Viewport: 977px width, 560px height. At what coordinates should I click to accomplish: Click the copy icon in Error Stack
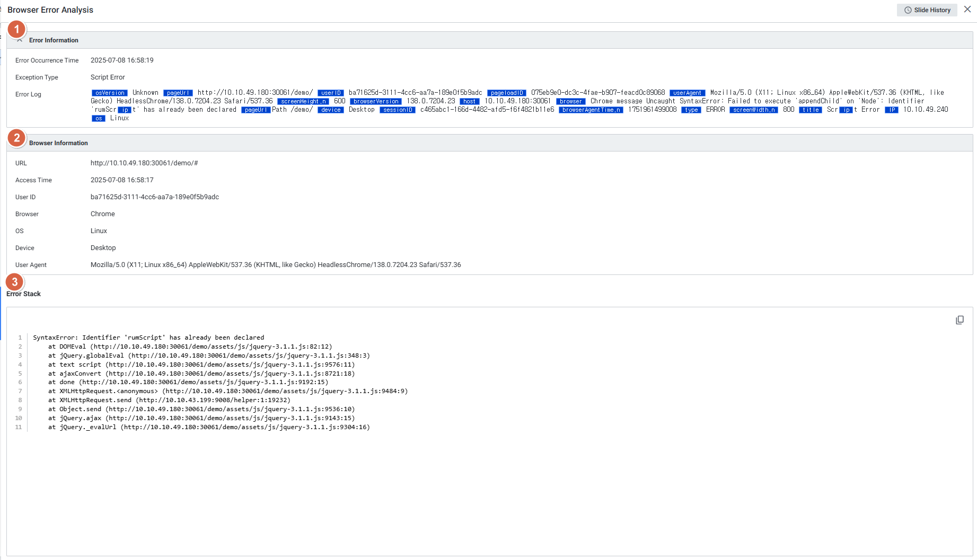point(960,320)
